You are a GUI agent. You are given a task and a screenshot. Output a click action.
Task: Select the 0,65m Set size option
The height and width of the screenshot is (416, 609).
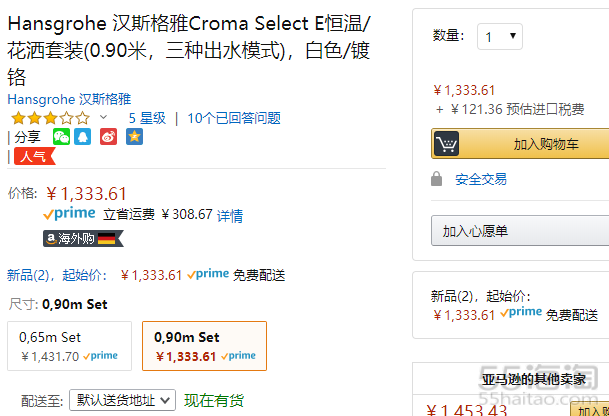click(x=69, y=346)
